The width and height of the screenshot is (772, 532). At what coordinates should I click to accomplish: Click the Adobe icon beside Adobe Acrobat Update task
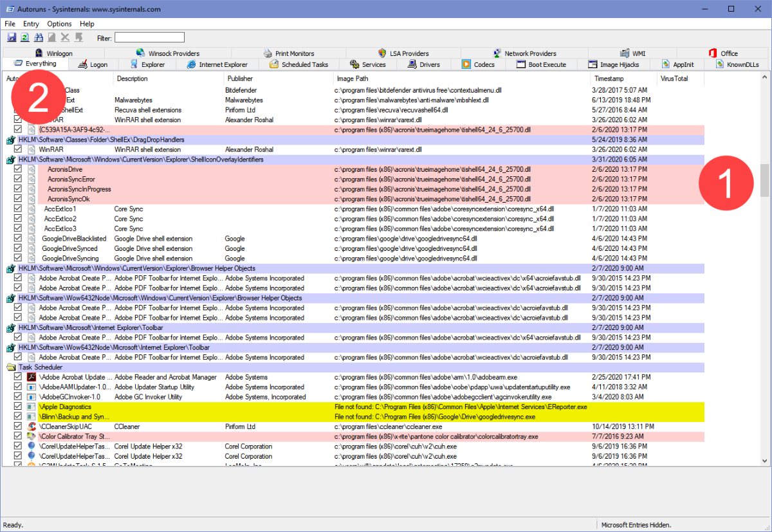pos(31,377)
